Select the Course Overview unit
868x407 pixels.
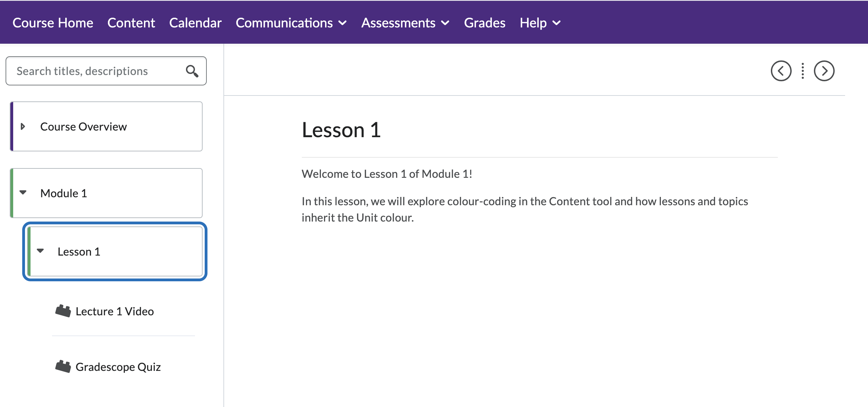tap(106, 126)
